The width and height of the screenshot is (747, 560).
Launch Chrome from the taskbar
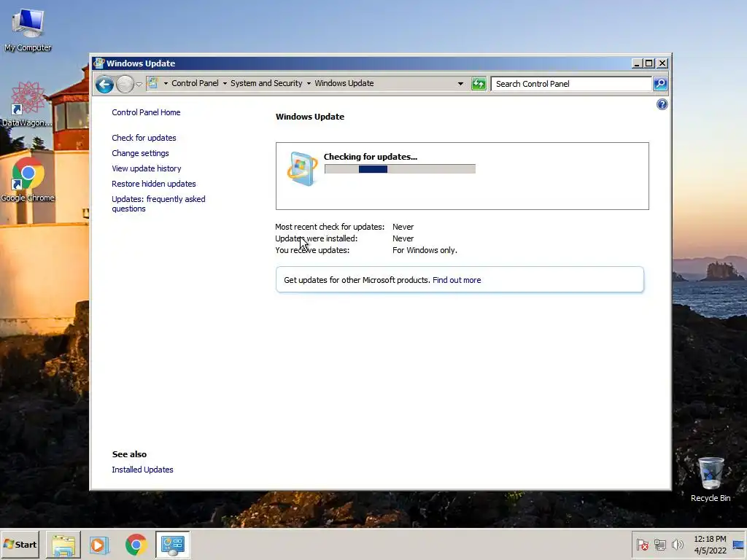136,544
